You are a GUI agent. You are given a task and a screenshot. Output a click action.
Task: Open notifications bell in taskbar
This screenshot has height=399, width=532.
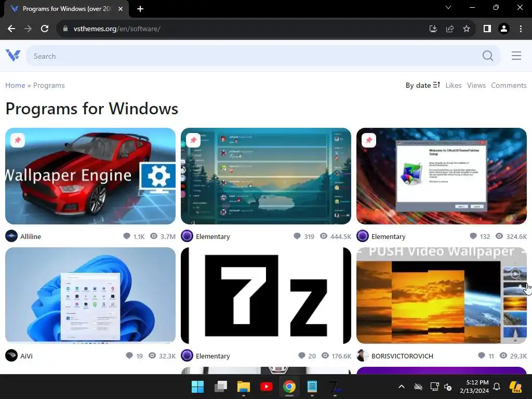click(496, 387)
